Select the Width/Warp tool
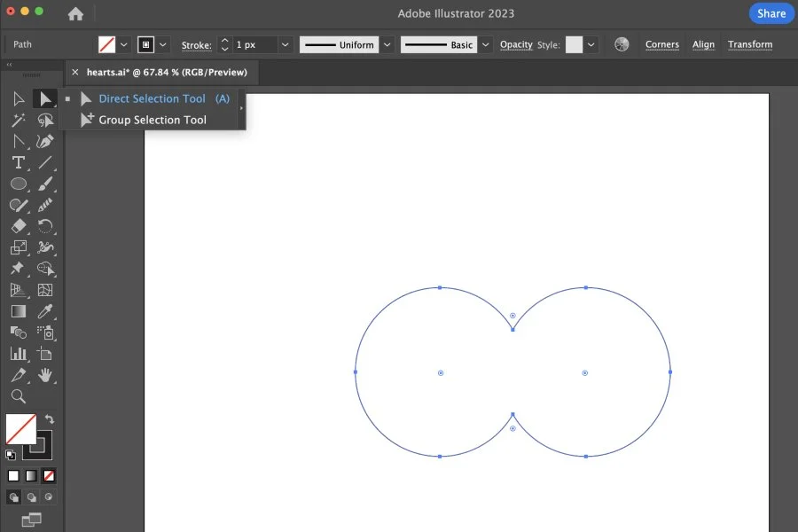The image size is (798, 532). point(45,247)
